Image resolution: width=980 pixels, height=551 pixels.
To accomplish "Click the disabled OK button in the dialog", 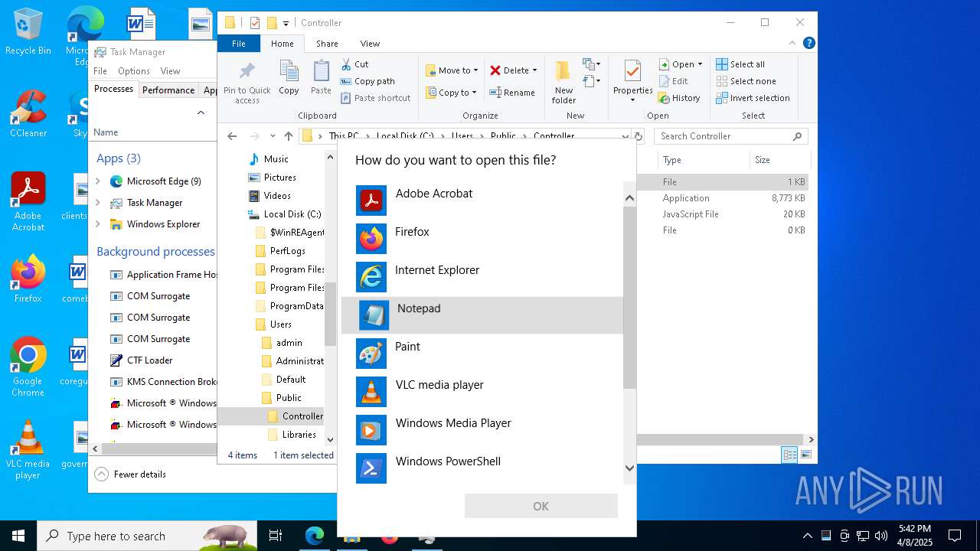I will pos(541,506).
